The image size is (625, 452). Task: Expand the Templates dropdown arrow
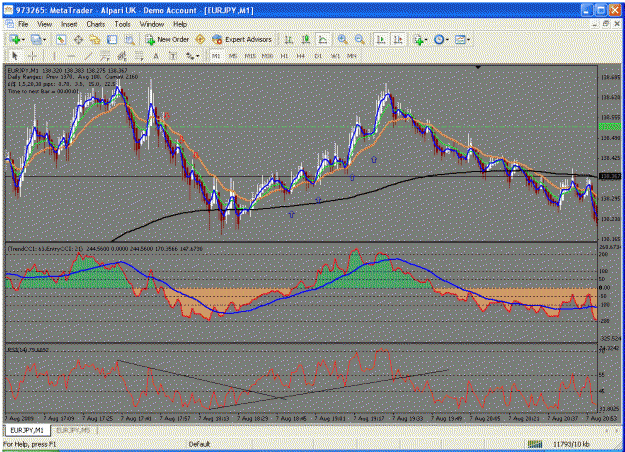coord(468,40)
